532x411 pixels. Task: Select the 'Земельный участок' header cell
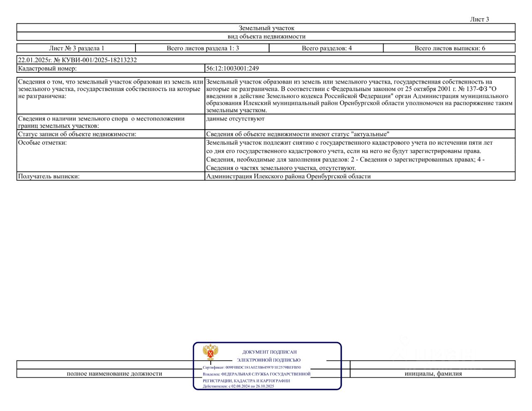pos(266,28)
